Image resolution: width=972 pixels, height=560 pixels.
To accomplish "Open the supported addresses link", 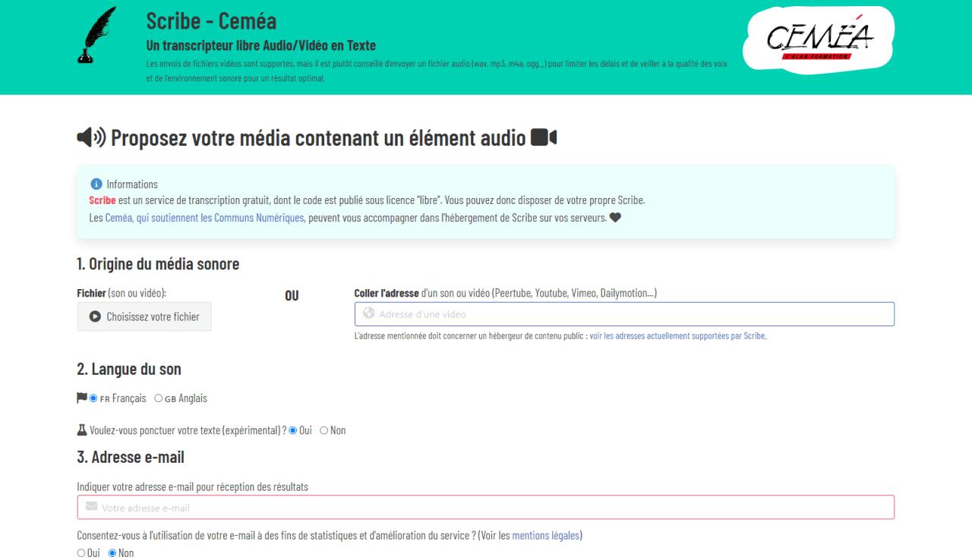I will [677, 335].
